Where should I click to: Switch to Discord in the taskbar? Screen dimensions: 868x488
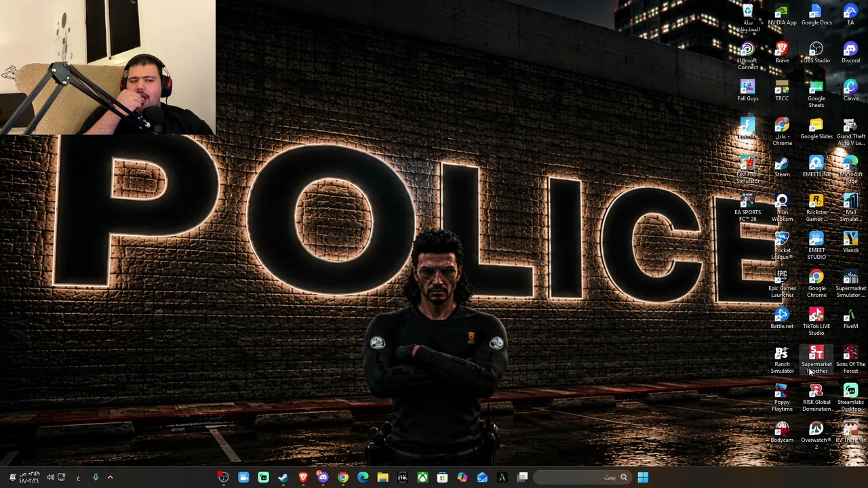pyautogui.click(x=323, y=477)
